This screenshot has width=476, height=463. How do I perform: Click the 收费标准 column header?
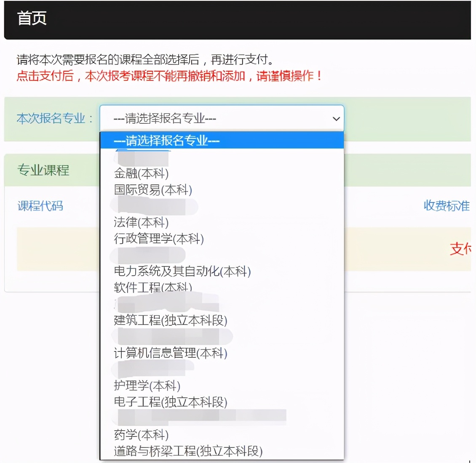[x=446, y=206]
